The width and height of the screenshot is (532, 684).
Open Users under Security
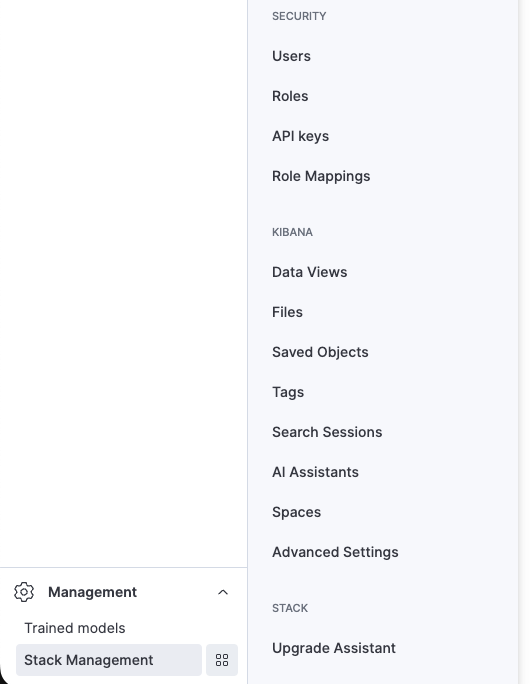(291, 56)
